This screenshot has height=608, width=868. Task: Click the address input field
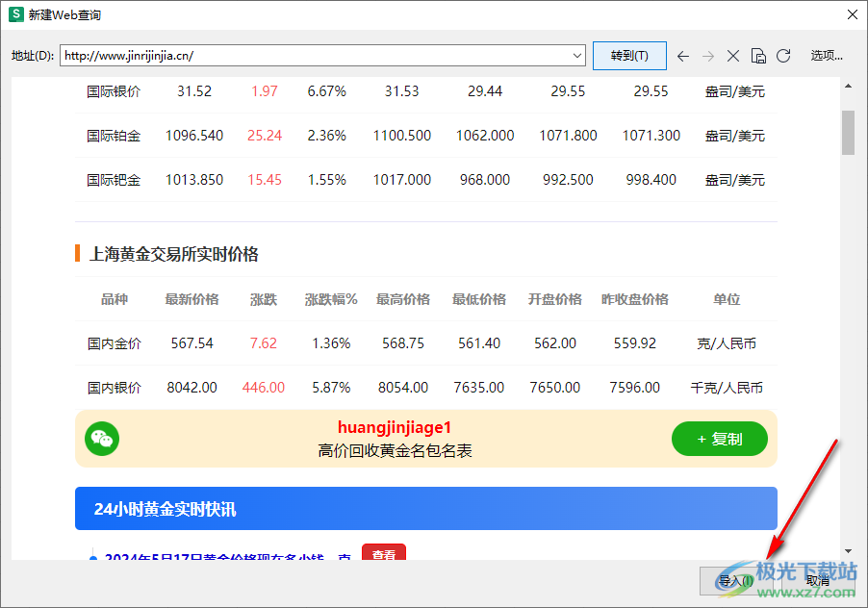[322, 56]
